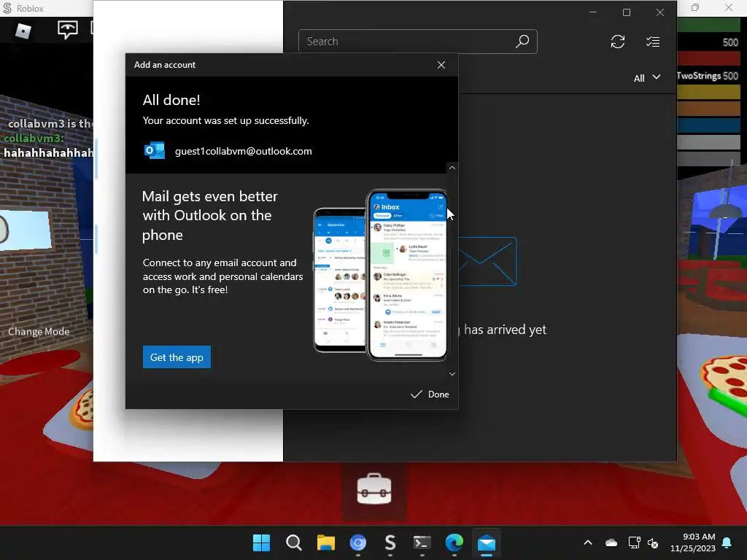Screen dimensions: 747x560
Task: Toggle the Roblox chat bubble icon
Action: pos(68,30)
